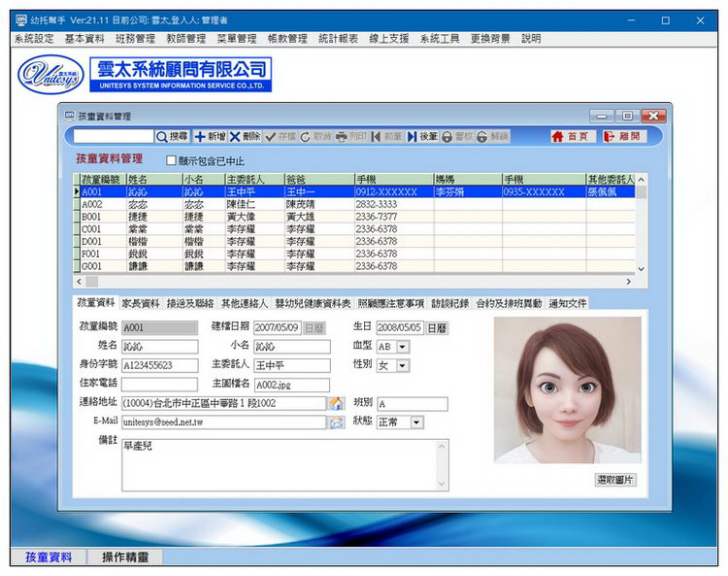This screenshot has width=728, height=576.
Task: Open the 訪談紀錄 tab
Action: (449, 303)
